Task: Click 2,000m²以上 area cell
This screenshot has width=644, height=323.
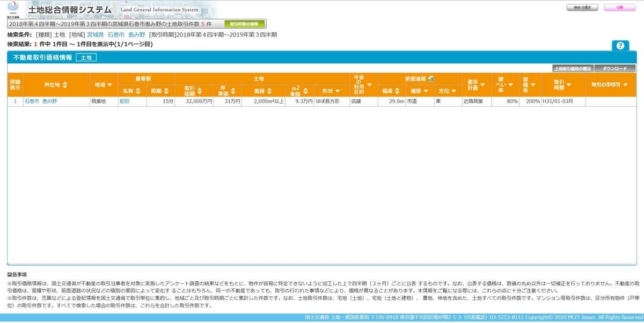Action: click(263, 101)
